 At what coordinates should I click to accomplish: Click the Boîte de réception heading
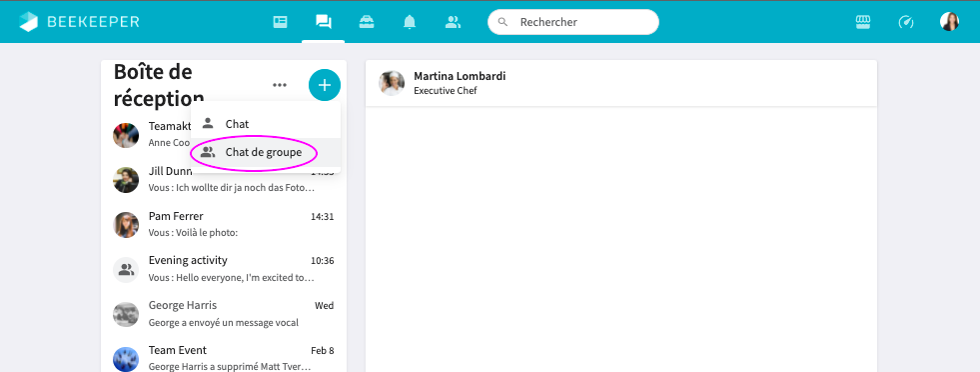(159, 85)
